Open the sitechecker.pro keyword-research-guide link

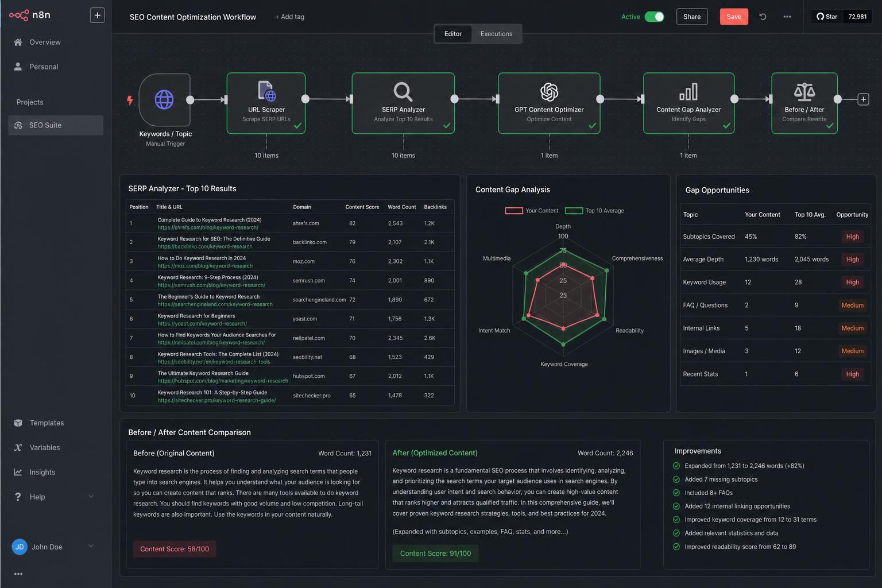tap(216, 400)
